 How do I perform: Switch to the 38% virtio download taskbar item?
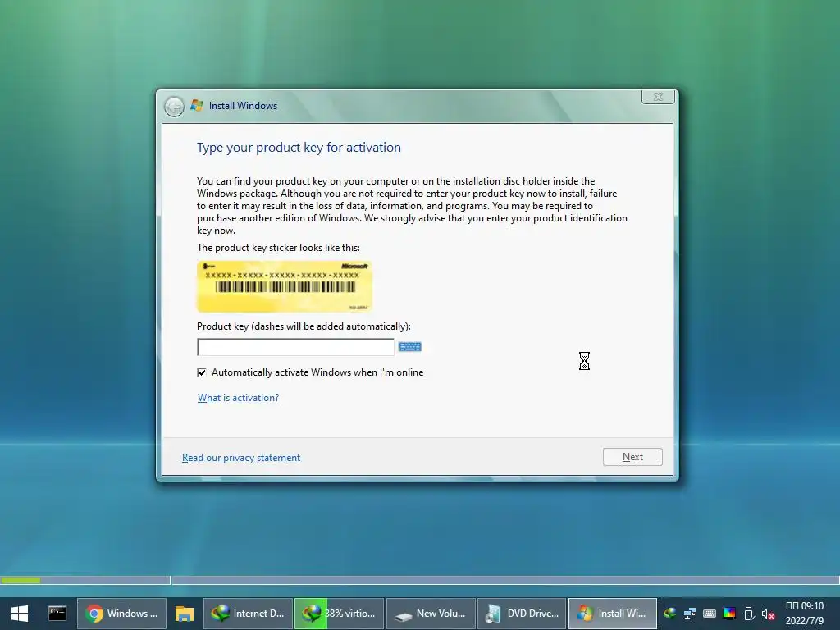(x=339, y=614)
